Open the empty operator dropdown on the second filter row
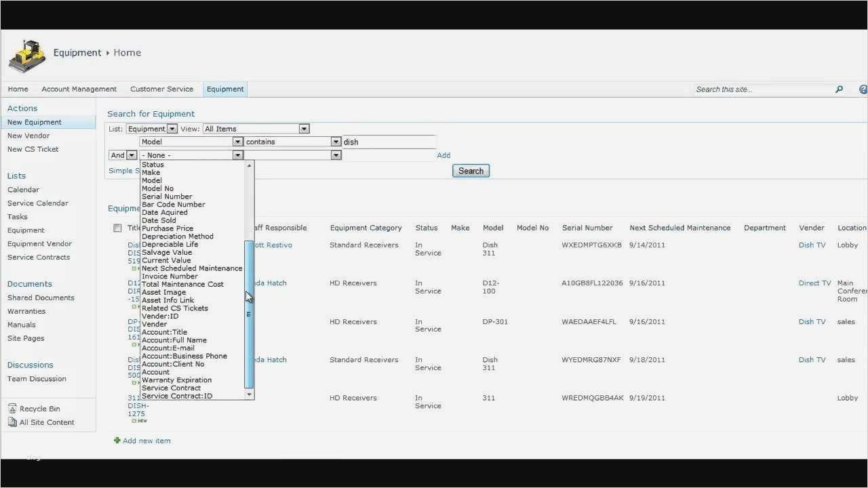The width and height of the screenshot is (868, 488). 292,155
